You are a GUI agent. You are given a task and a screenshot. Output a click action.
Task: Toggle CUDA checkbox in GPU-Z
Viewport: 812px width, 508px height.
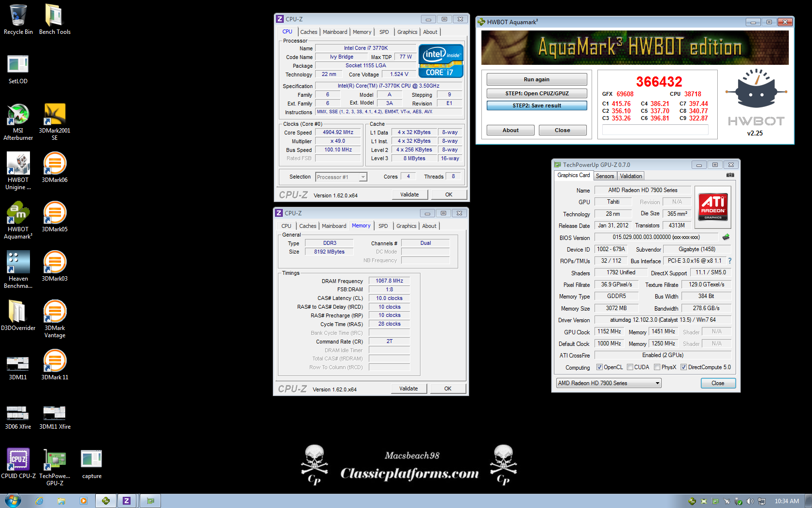[x=630, y=367]
